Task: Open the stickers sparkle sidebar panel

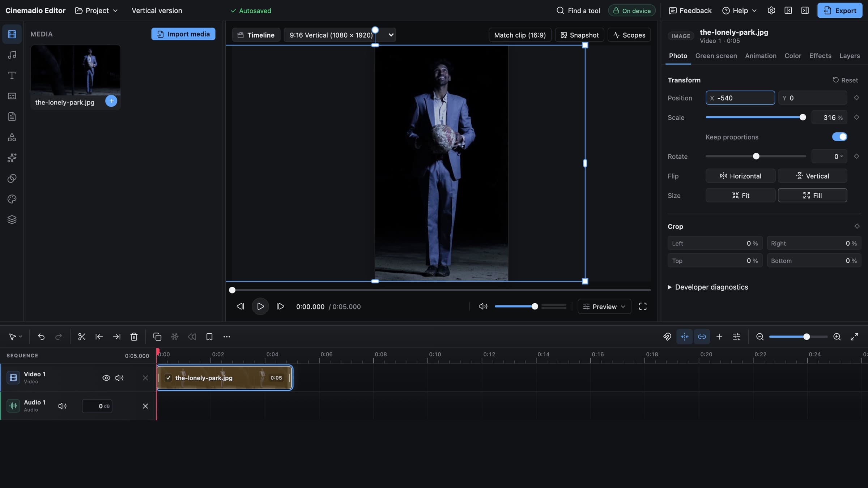Action: coord(12,158)
